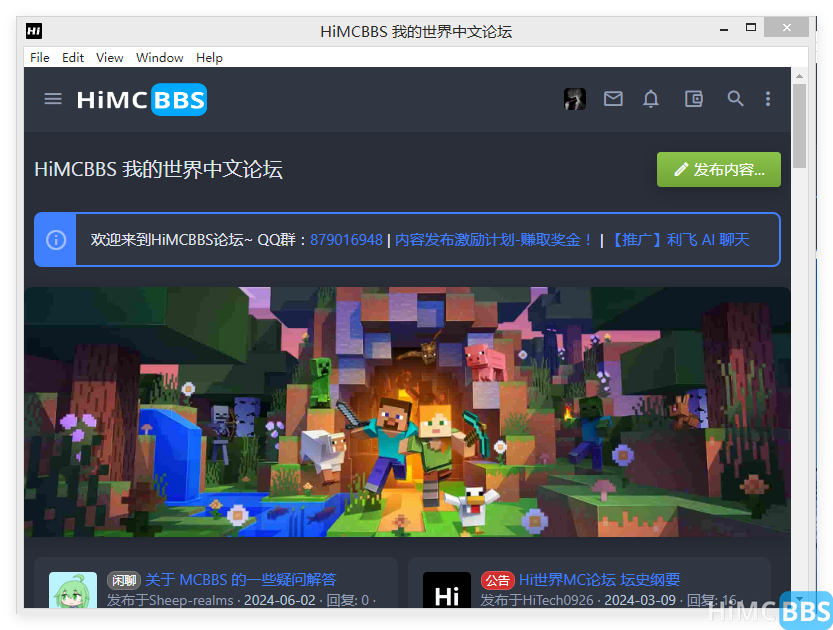
Task: Open the private messages envelope icon
Action: pos(613,99)
